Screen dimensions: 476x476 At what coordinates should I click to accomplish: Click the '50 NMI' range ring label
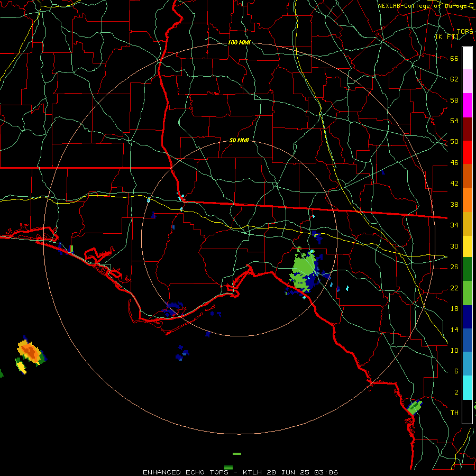click(239, 140)
